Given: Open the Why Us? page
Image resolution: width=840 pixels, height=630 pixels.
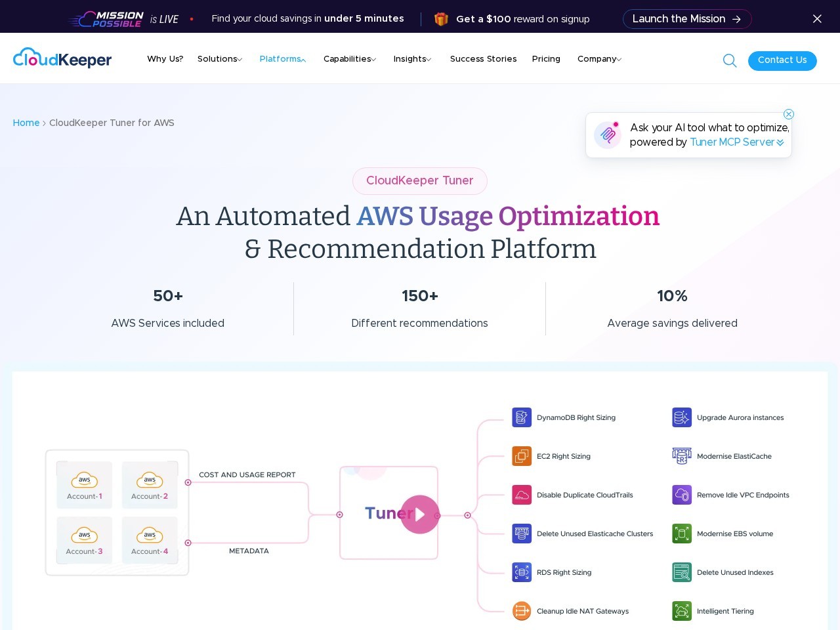Looking at the screenshot, I should pos(165,59).
